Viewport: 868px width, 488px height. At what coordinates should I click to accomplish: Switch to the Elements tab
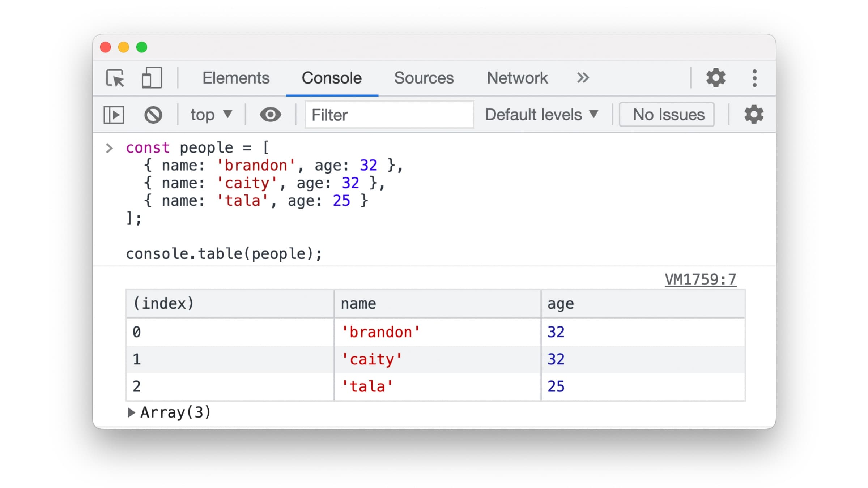point(236,78)
